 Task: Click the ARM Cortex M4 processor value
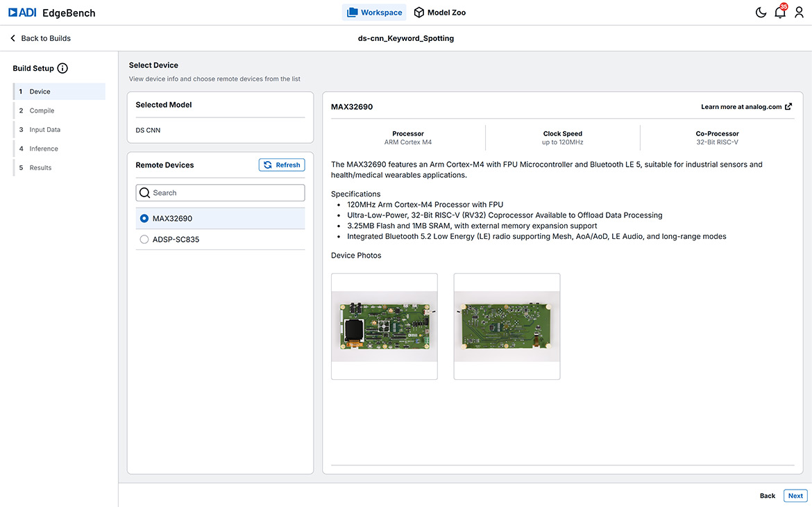point(408,142)
